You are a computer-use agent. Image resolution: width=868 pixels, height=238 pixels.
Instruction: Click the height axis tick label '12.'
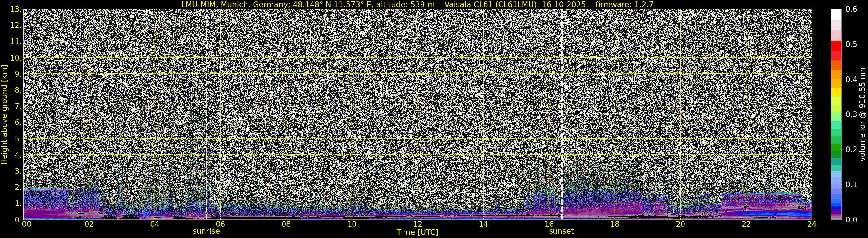pyautogui.click(x=16, y=25)
